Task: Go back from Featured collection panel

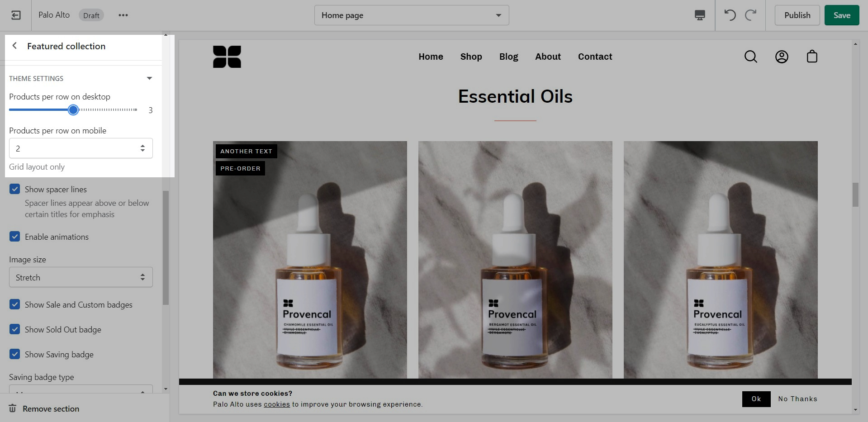Action: pyautogui.click(x=15, y=46)
